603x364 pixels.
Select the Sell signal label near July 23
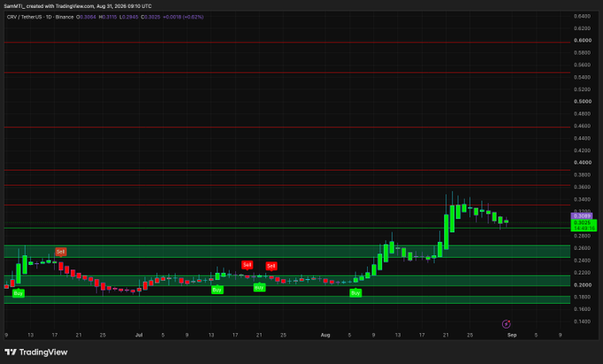pyautogui.click(x=271, y=266)
